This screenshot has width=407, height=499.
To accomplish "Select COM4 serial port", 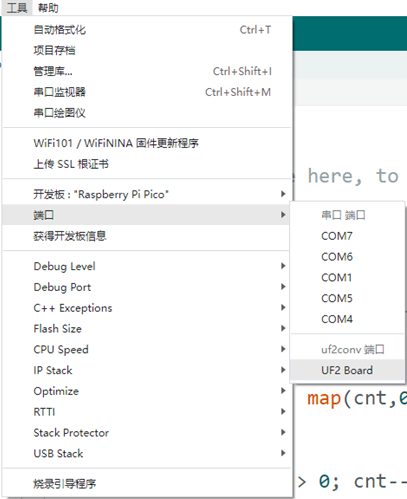I will click(x=347, y=319).
